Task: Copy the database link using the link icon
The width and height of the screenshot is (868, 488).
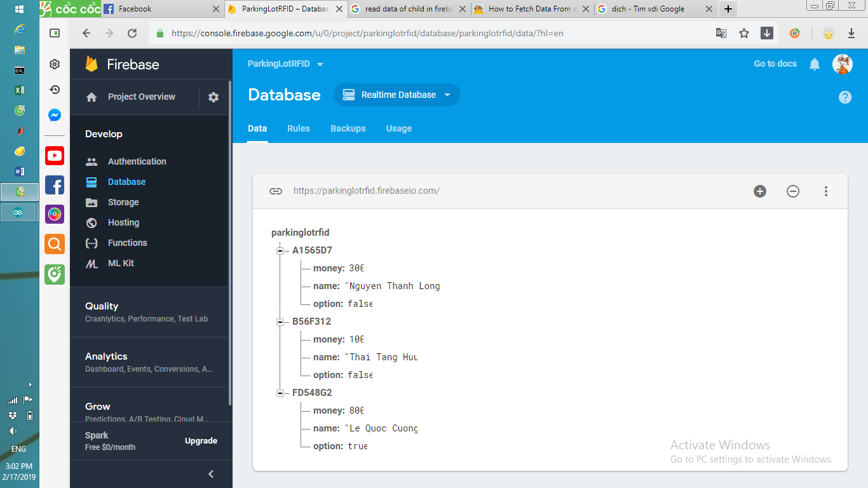Action: pyautogui.click(x=275, y=191)
